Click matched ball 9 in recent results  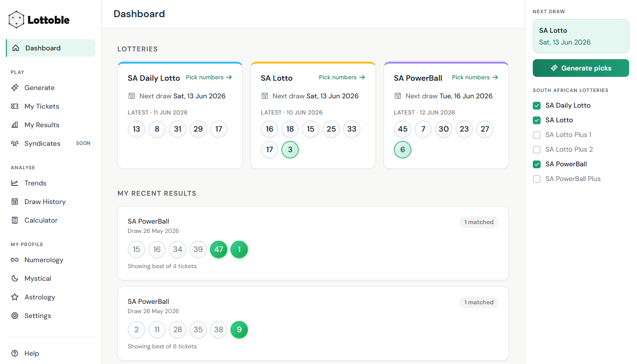click(239, 330)
